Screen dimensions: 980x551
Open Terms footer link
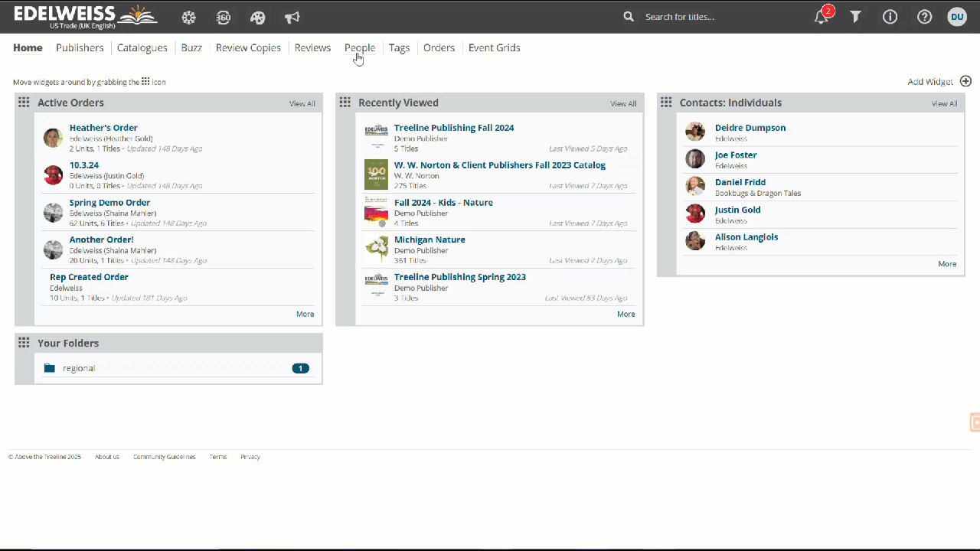pos(218,457)
